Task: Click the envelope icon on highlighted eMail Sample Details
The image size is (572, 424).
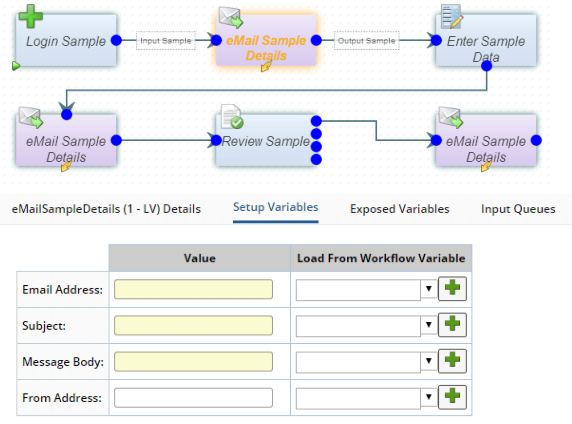Action: 231,17
